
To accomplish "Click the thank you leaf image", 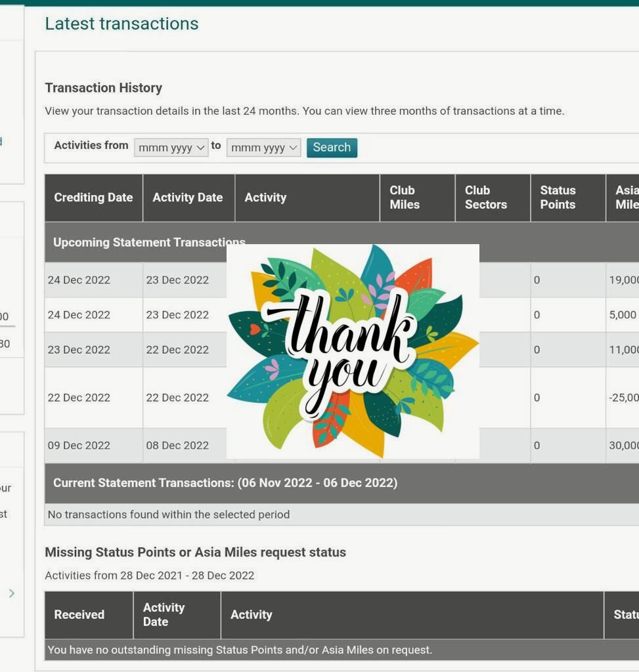I will [x=353, y=352].
